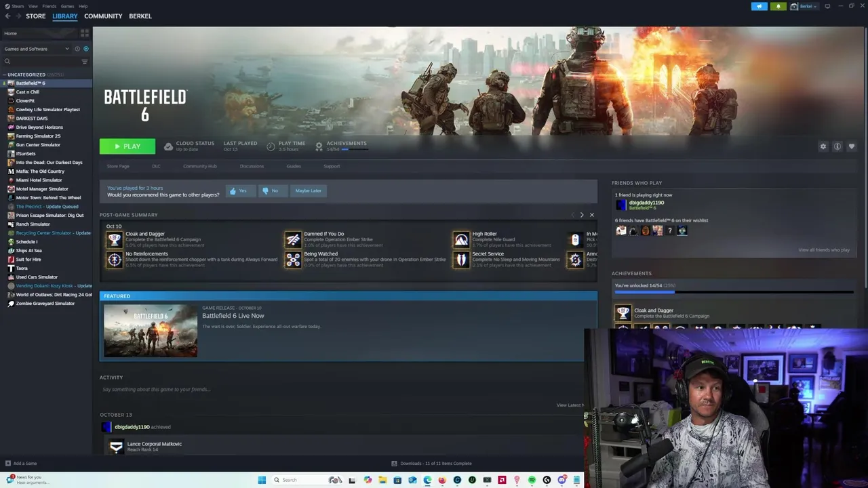Open the blue announcements megaphone button

coord(759,6)
